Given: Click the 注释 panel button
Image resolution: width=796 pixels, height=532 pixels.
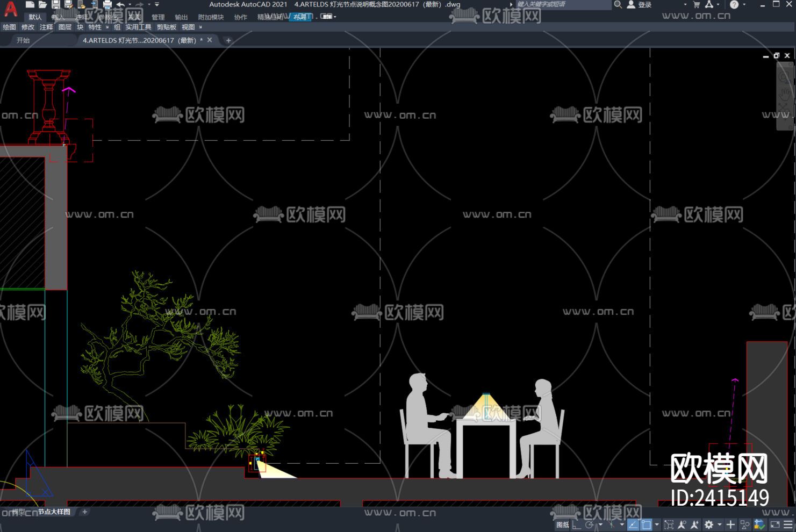Looking at the screenshot, I should [x=46, y=27].
